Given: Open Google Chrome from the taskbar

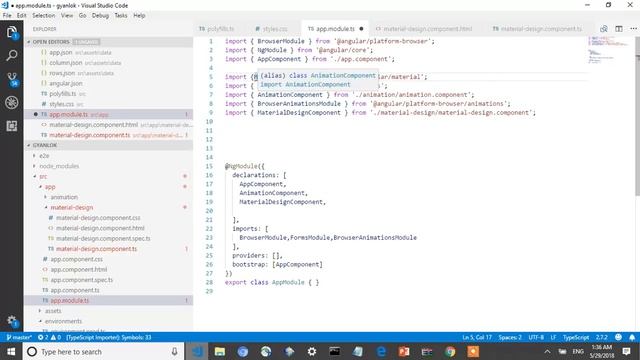Looking at the screenshot, I should [450, 351].
